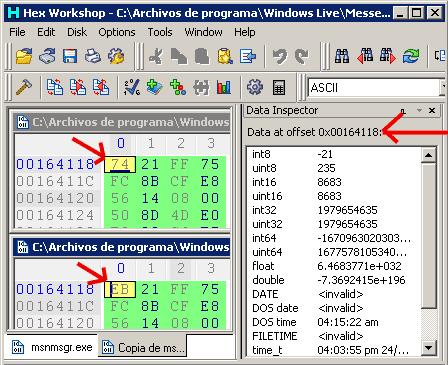The image size is (448, 365).
Task: Click the bar chart character distribution icon
Action: tap(224, 88)
